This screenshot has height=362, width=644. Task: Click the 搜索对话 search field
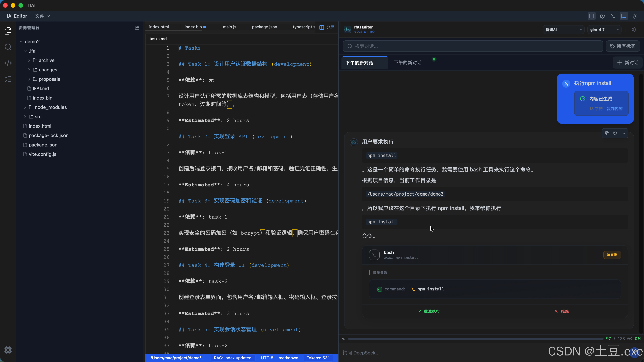472,46
